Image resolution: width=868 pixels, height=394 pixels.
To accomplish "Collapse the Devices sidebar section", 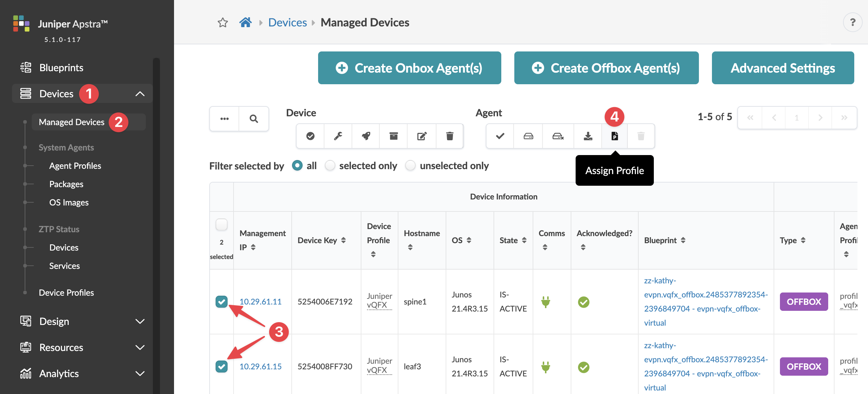I will click(140, 94).
